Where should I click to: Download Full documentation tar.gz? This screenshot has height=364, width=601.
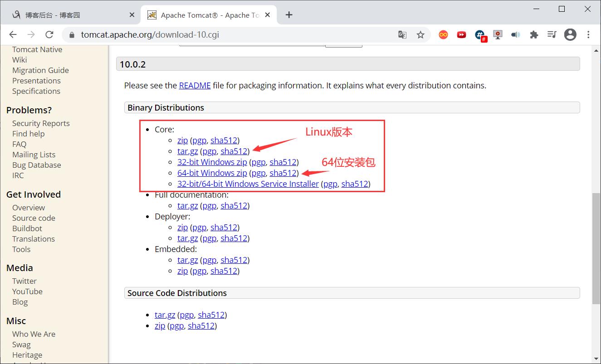(188, 206)
